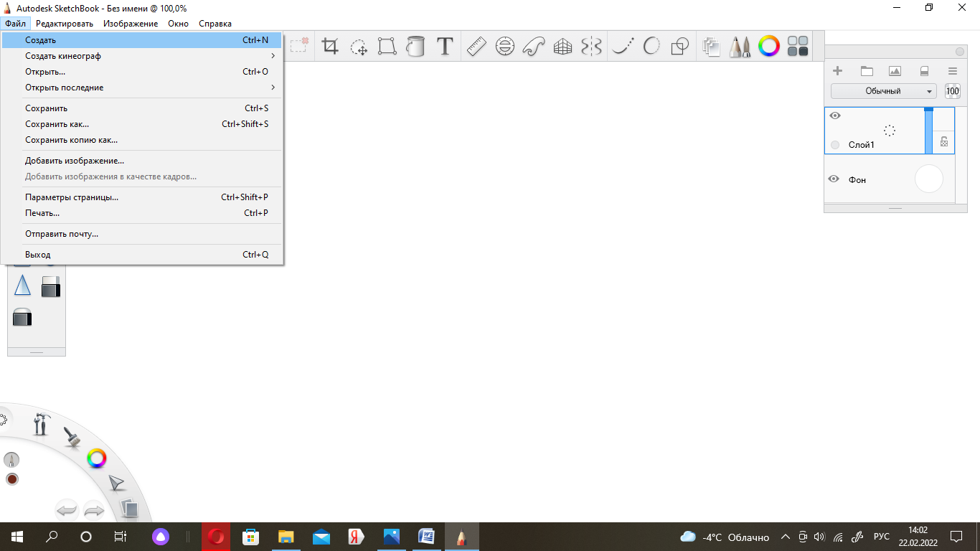Choose Выход menu entry
The height and width of the screenshot is (551, 980).
click(x=142, y=255)
